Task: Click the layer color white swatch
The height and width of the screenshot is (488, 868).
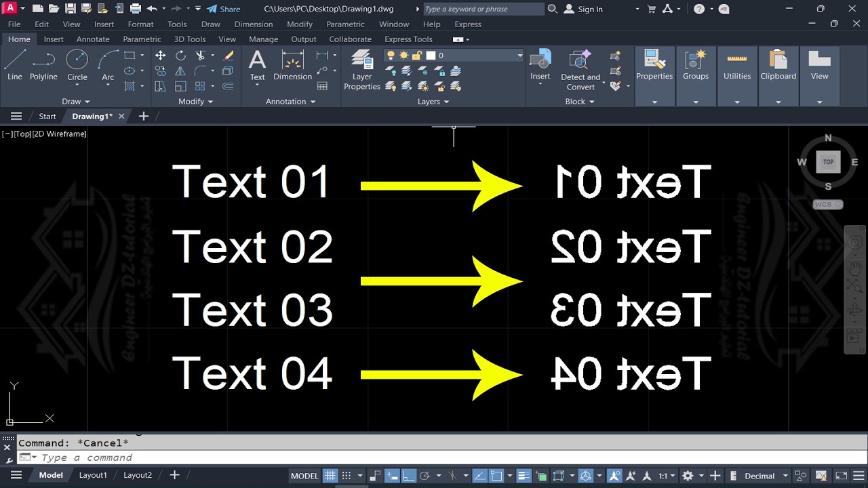Action: tap(430, 56)
